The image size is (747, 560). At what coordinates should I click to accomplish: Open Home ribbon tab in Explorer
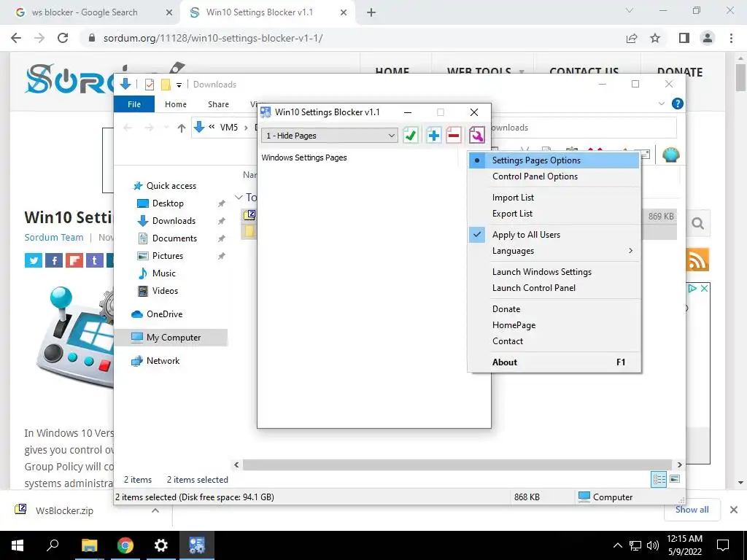(176, 104)
